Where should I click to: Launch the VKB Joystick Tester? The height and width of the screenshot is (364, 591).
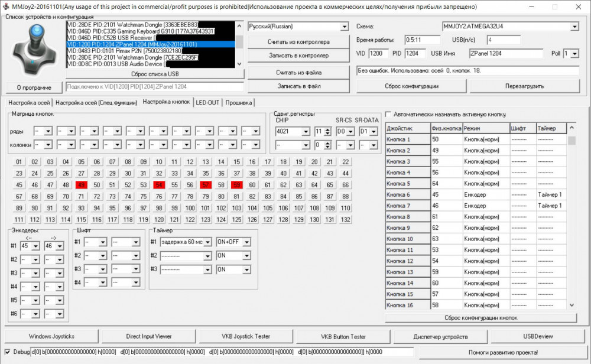tap(246, 336)
